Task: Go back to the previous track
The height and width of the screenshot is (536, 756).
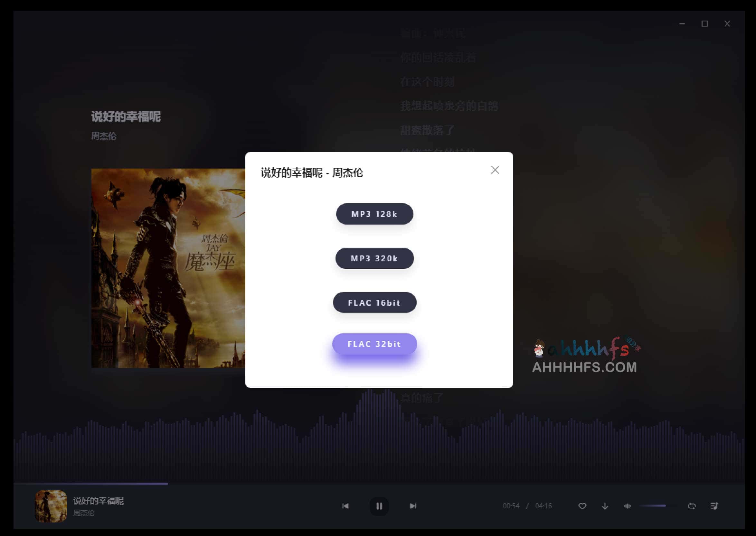Action: pyautogui.click(x=346, y=506)
